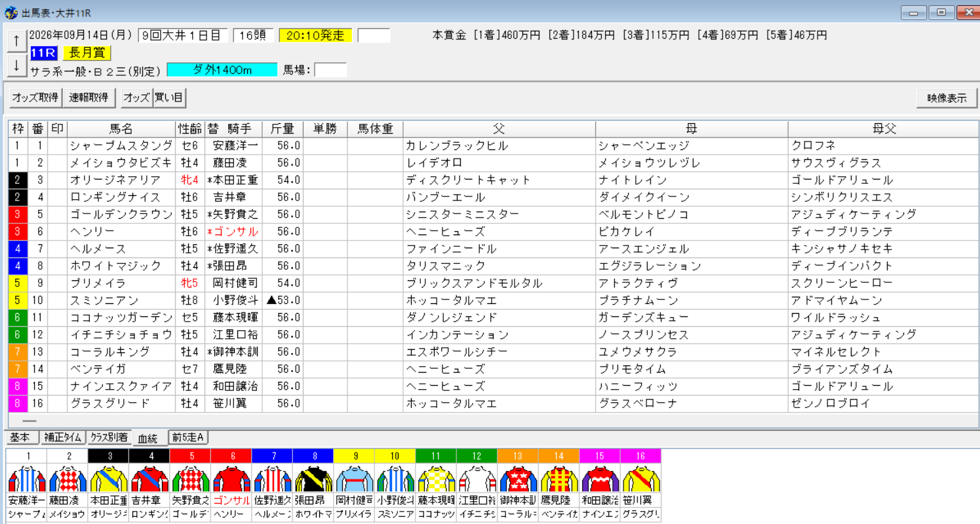The width and height of the screenshot is (980, 524).
Task: Select jockey silk icon for horse 3
Action: tap(108, 479)
